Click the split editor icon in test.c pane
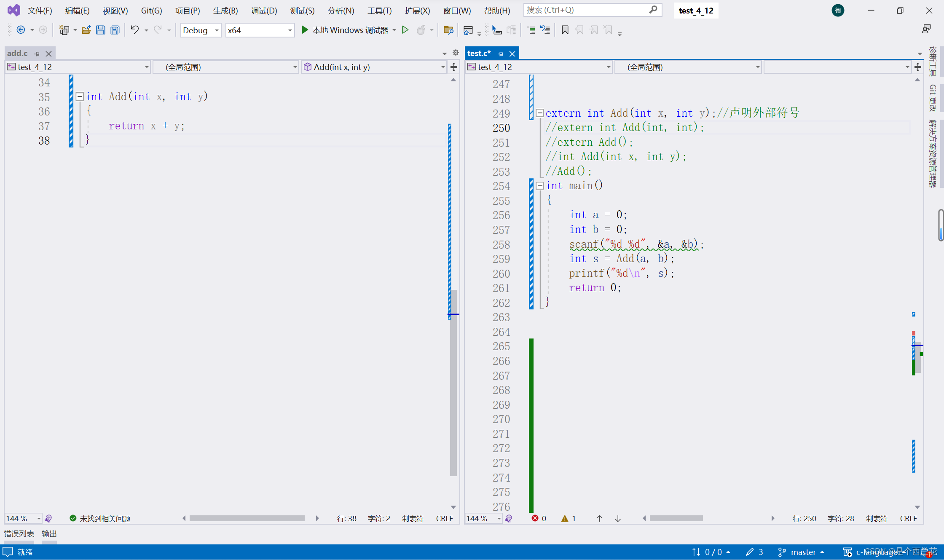This screenshot has width=944, height=560. click(918, 67)
